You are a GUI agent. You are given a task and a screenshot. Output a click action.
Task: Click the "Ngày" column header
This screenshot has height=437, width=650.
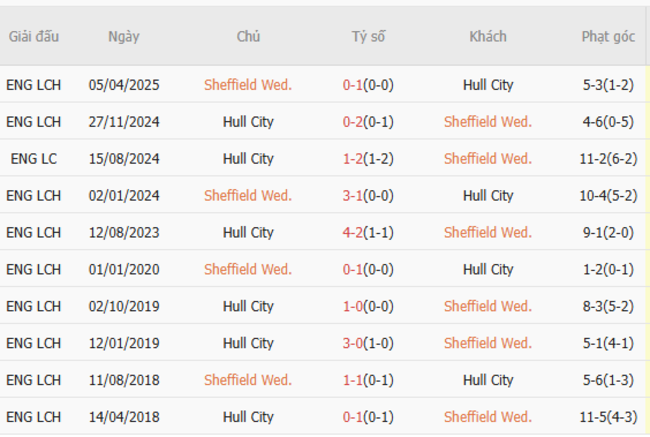point(124,36)
